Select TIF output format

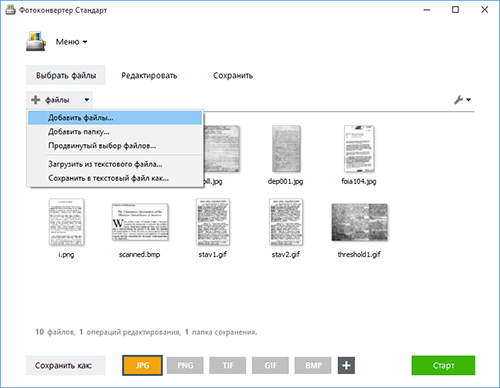228,365
